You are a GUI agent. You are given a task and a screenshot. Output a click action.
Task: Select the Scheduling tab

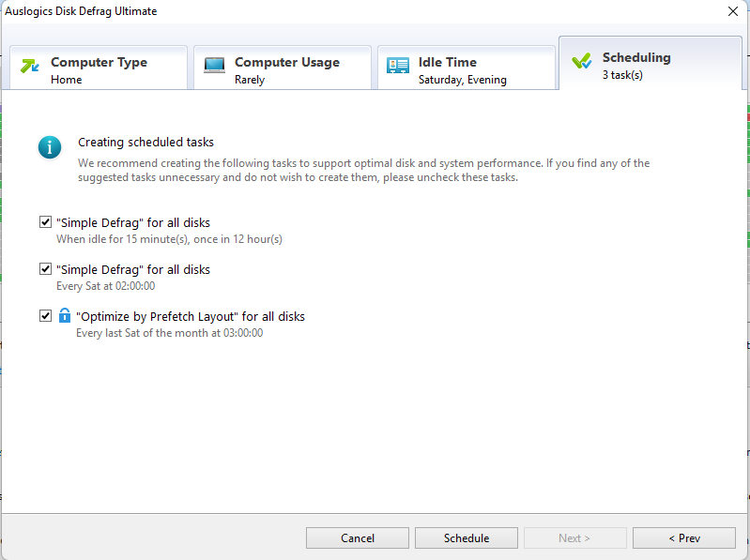pos(651,63)
